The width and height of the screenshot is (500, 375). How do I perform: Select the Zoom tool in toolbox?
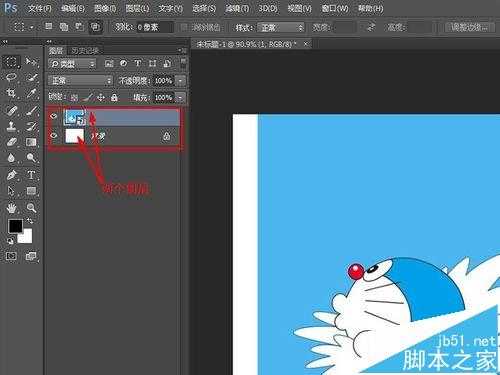[x=31, y=208]
